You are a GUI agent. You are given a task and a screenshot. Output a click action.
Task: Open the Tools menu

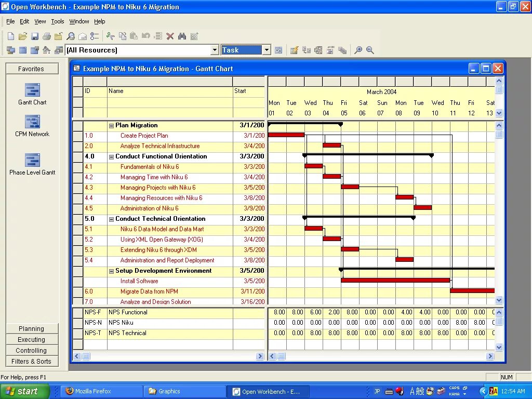58,21
